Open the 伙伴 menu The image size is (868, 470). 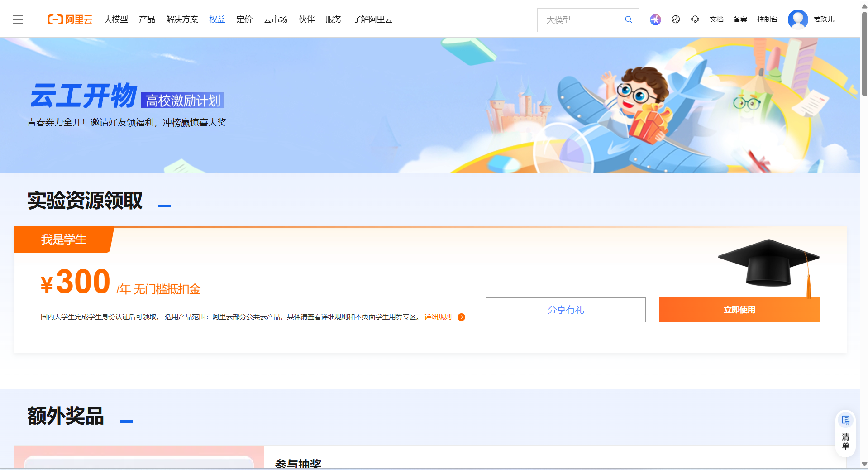(307, 19)
